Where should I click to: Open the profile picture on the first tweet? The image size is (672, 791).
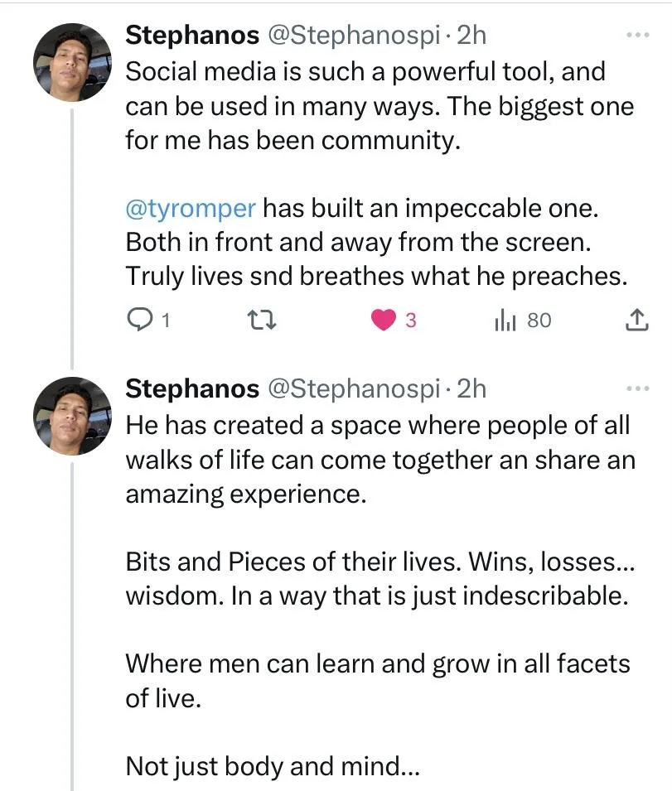pyautogui.click(x=71, y=62)
